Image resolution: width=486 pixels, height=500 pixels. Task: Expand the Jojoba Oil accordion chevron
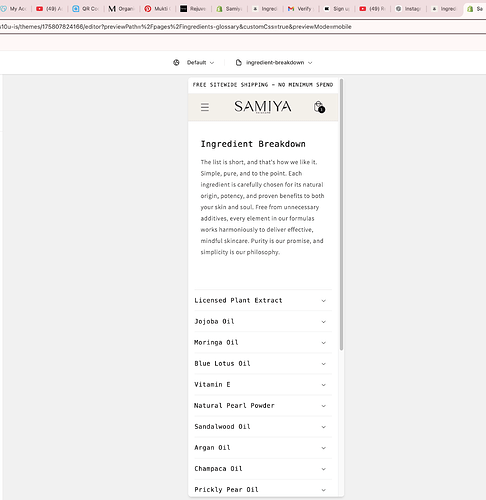pyautogui.click(x=323, y=322)
